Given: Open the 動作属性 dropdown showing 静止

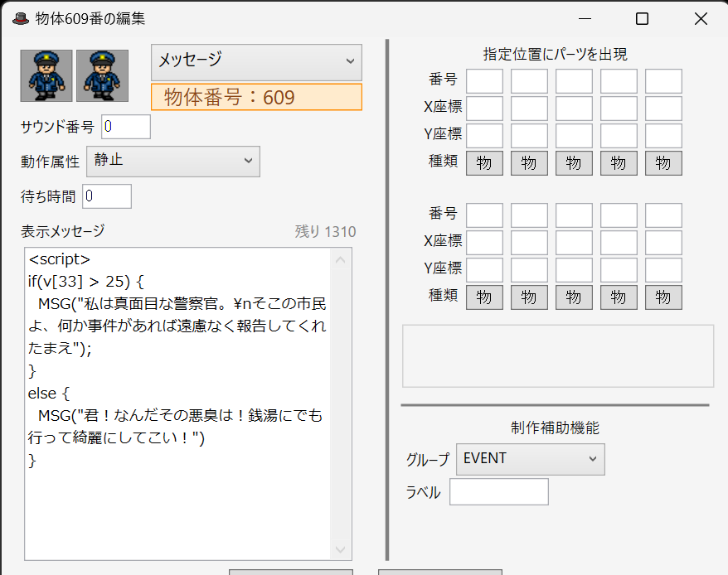Looking at the screenshot, I should pyautogui.click(x=172, y=162).
